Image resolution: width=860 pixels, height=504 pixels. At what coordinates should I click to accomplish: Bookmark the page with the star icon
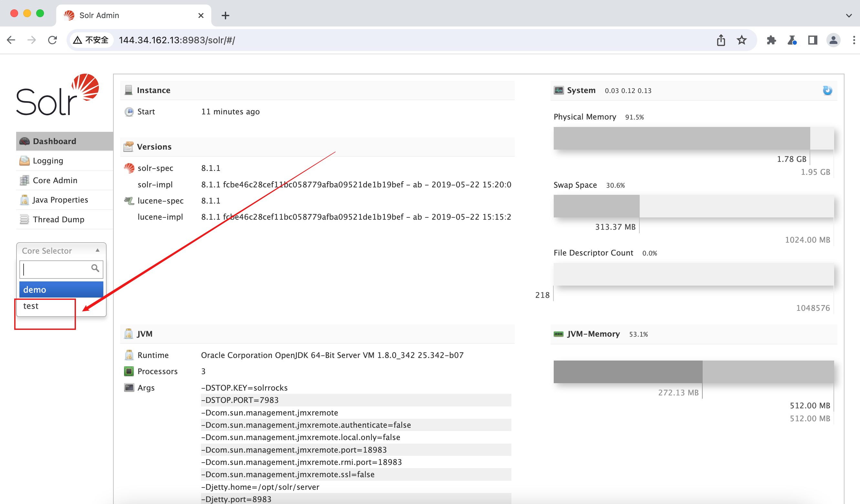(x=741, y=40)
